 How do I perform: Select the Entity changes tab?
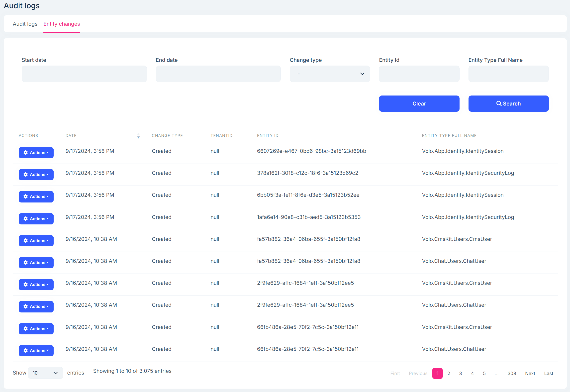(62, 24)
